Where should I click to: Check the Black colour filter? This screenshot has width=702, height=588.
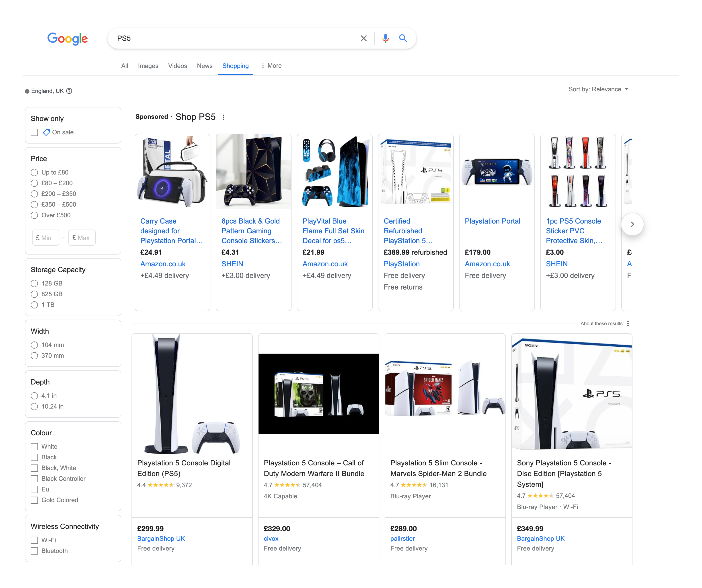click(x=34, y=457)
